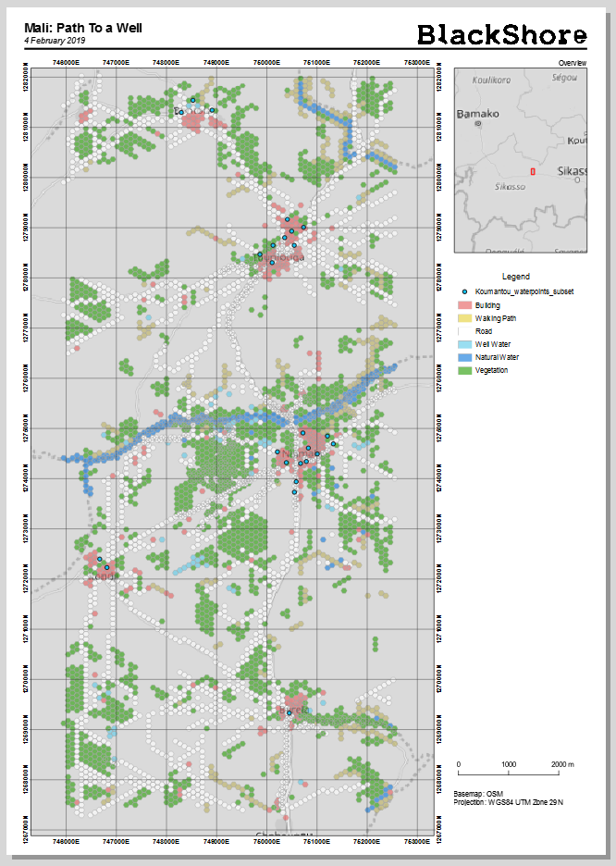Click the 'Legend' heading
Screen dimensions: 616x866
(515, 277)
